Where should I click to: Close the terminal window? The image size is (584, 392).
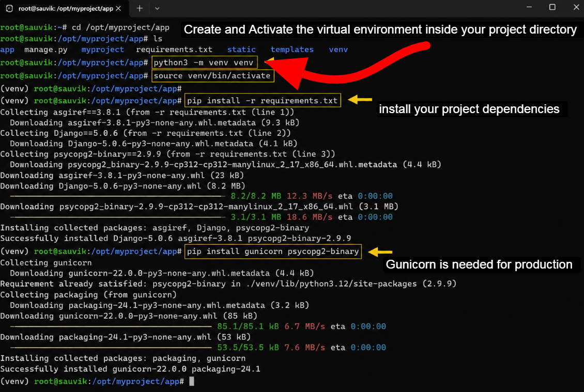click(576, 7)
